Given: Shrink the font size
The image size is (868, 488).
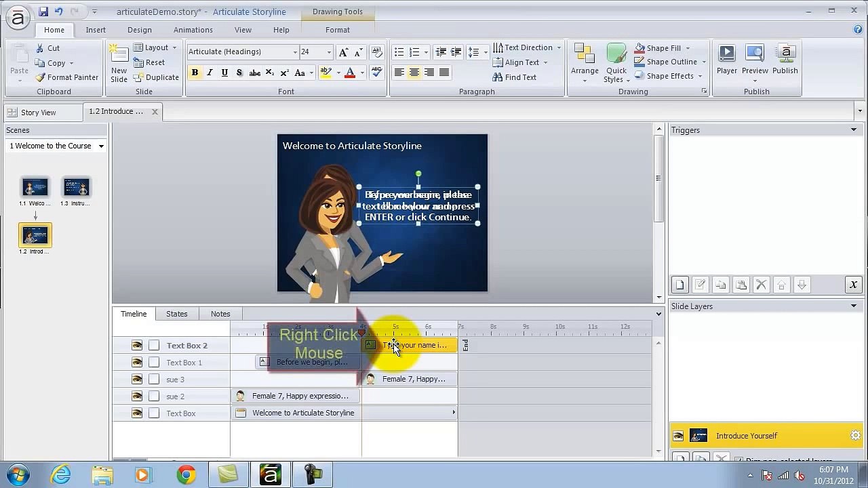Looking at the screenshot, I should click(x=358, y=52).
